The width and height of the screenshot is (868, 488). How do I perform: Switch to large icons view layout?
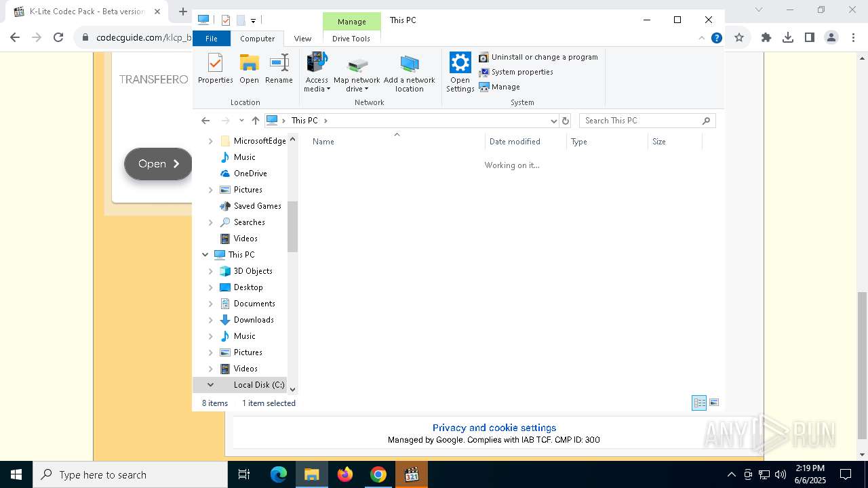coord(713,403)
